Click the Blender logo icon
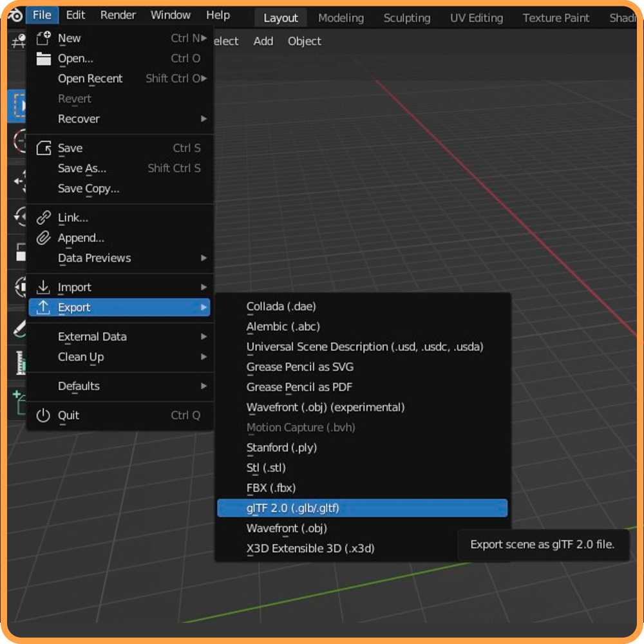The width and height of the screenshot is (644, 644). coord(15,15)
